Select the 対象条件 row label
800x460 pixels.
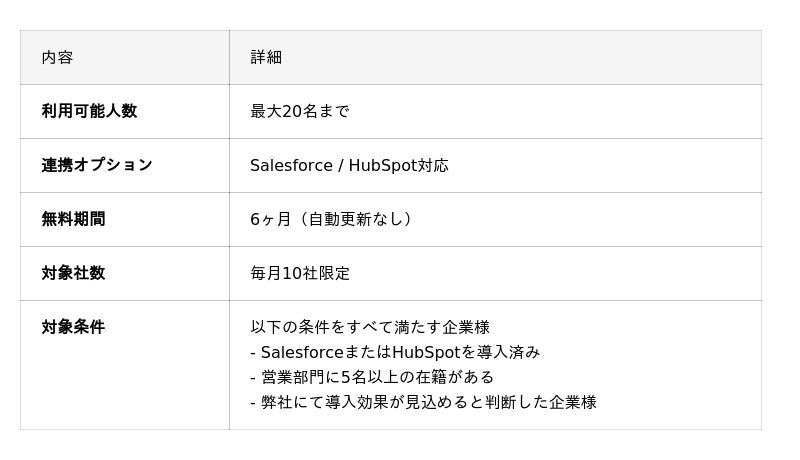[x=73, y=327]
